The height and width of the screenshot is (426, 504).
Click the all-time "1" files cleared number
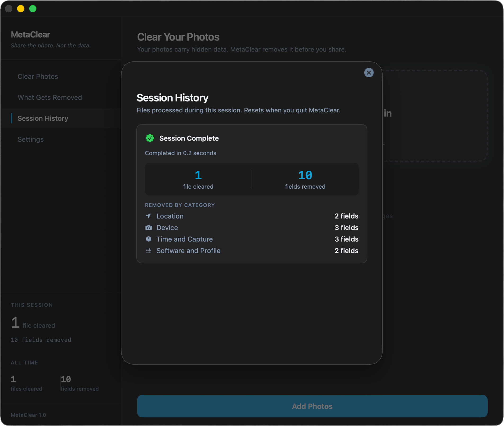tap(13, 379)
